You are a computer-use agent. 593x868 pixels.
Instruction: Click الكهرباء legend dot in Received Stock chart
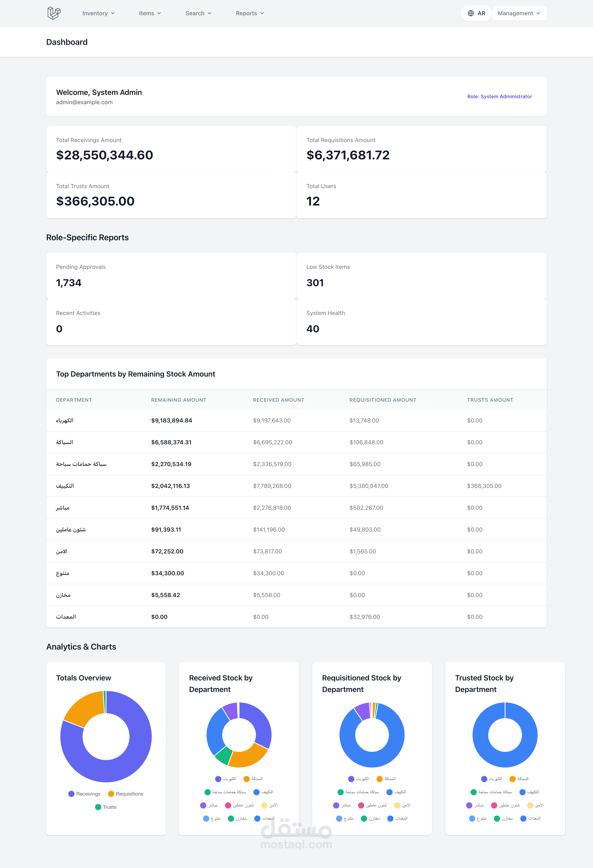[x=218, y=779]
